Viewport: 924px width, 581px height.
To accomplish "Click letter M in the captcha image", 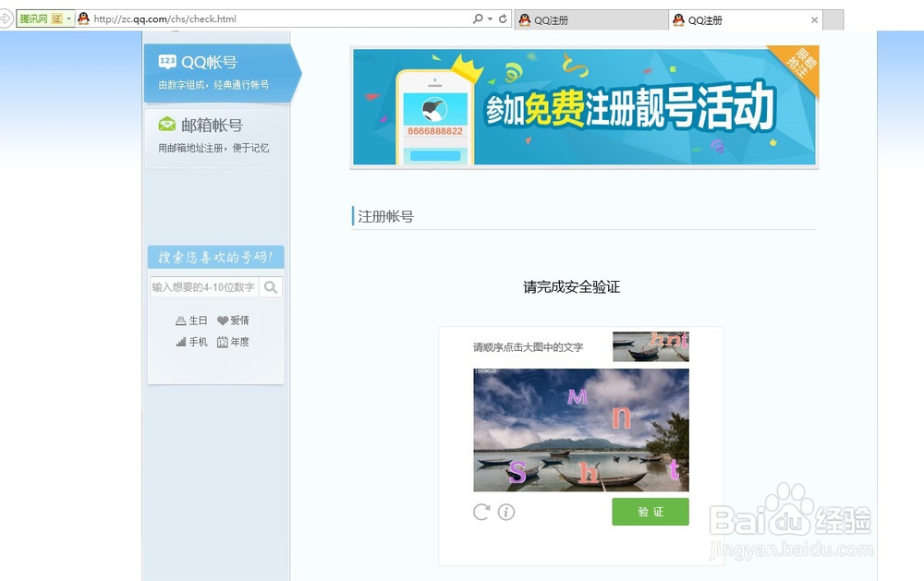I will [x=577, y=396].
